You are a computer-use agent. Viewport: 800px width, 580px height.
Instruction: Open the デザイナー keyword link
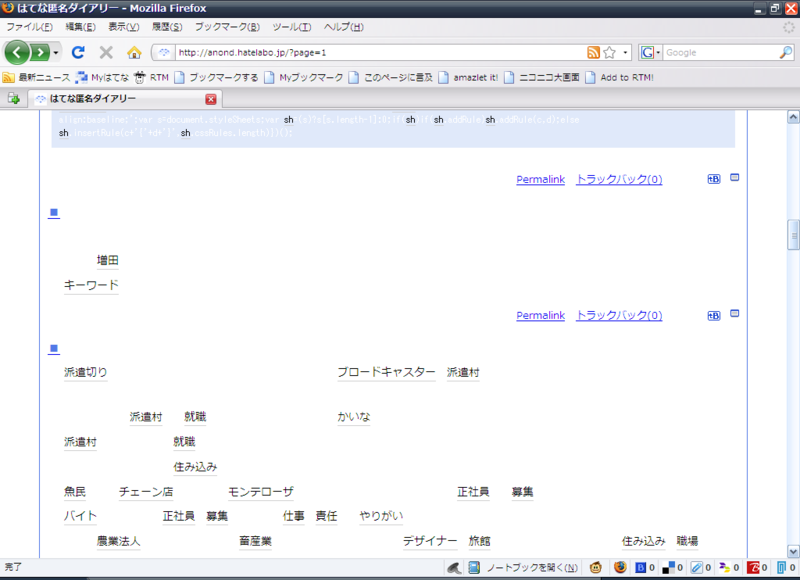coord(430,541)
